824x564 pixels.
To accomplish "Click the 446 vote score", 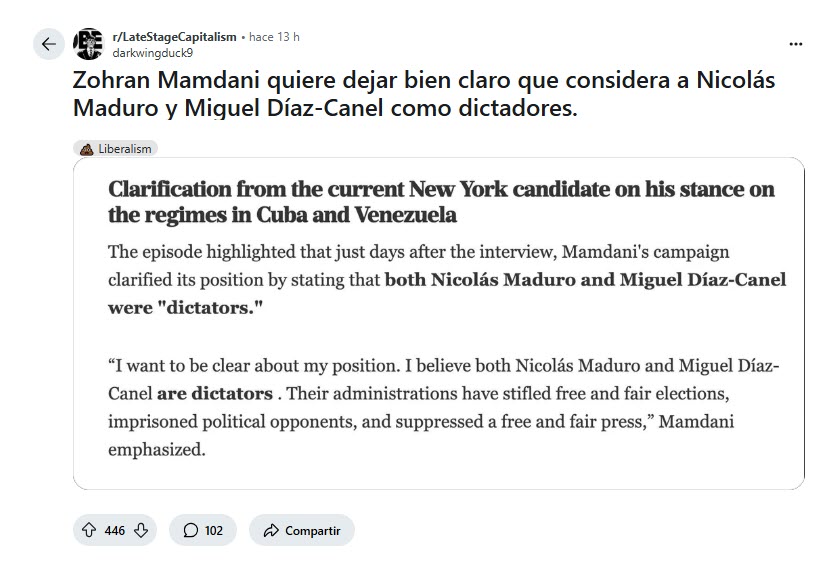I will click(115, 530).
